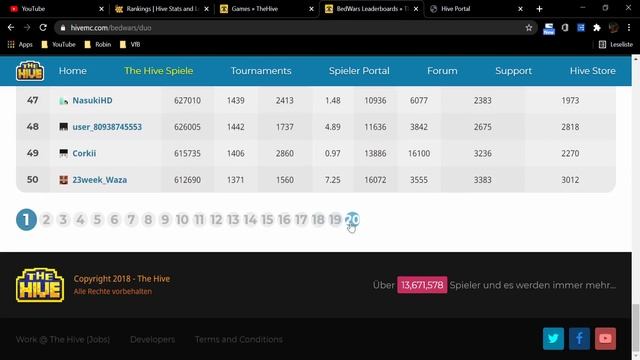Viewport: 640px width, 360px height.
Task: Open Tournaments navigation item
Action: [261, 71]
